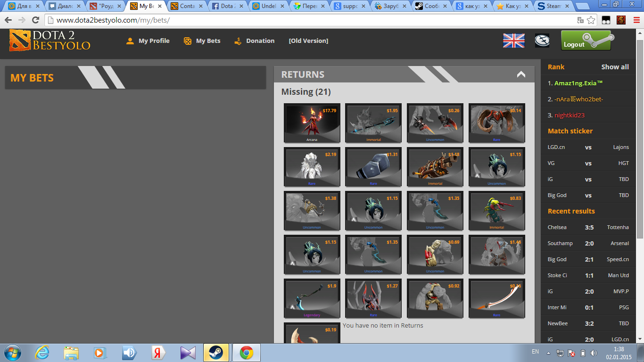
Task: Open LGD.cn vs Lajons match
Action: point(588,147)
